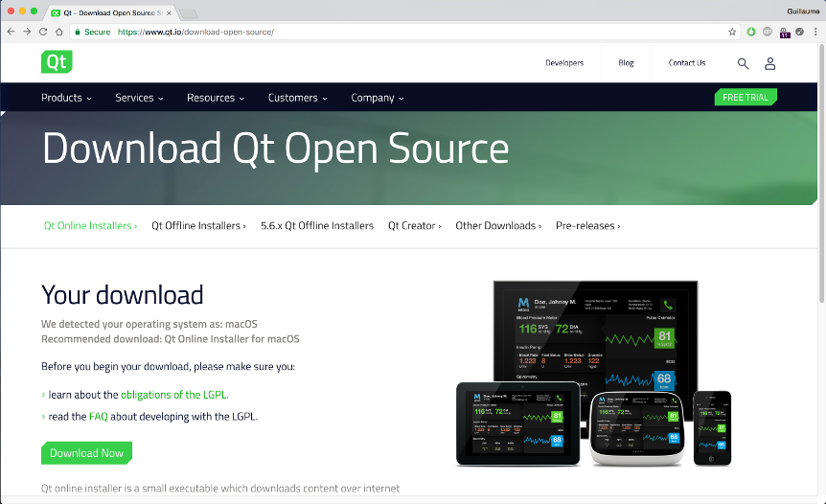This screenshot has width=826, height=504.
Task: Open the Contact Us link
Action: click(x=687, y=62)
